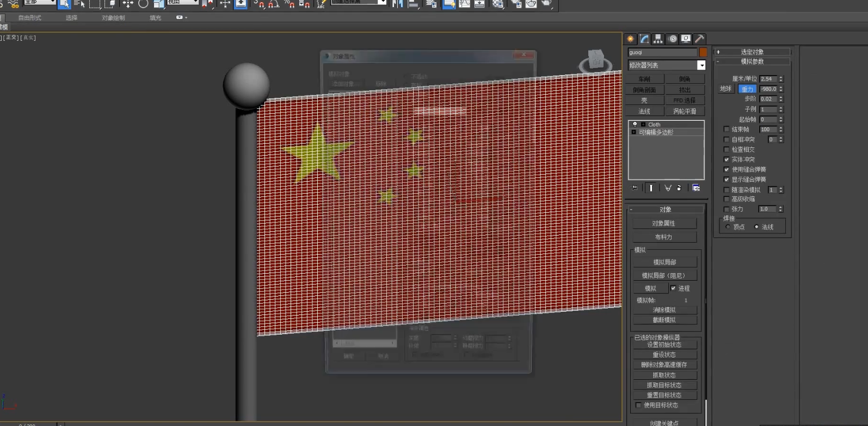Select the 法线 radio button
Screen dimensions: 868x426
click(756, 227)
